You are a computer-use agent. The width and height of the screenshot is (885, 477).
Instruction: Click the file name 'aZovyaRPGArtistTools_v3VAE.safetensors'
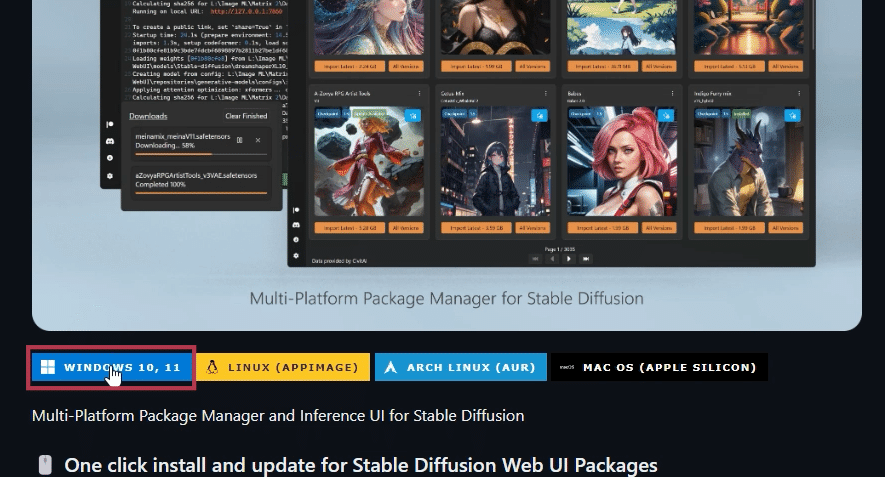(196, 176)
